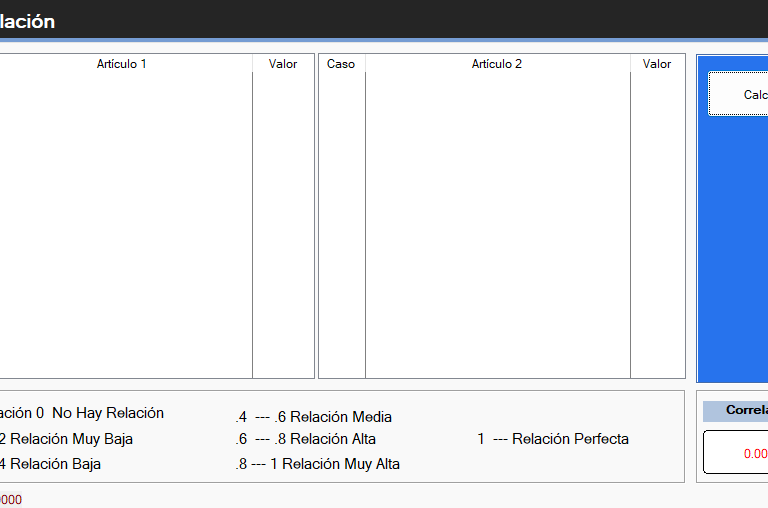The height and width of the screenshot is (508, 768).
Task: Click the Valor header next to Artículo 1
Action: [x=283, y=64]
